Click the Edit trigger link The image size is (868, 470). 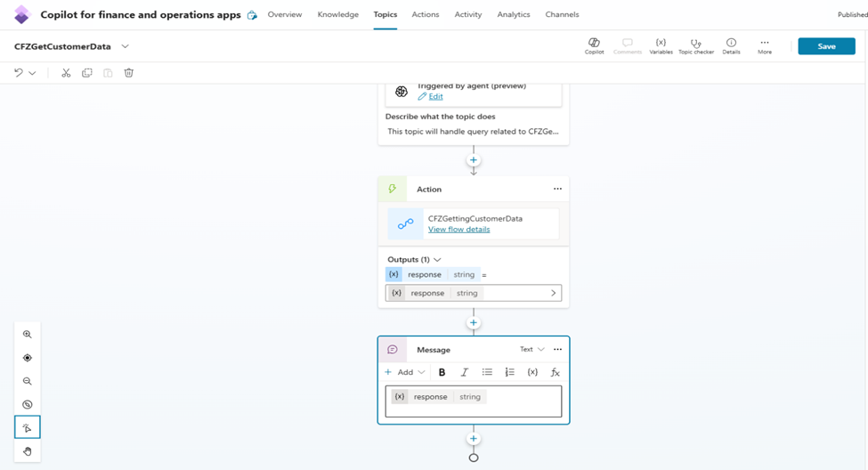point(435,96)
